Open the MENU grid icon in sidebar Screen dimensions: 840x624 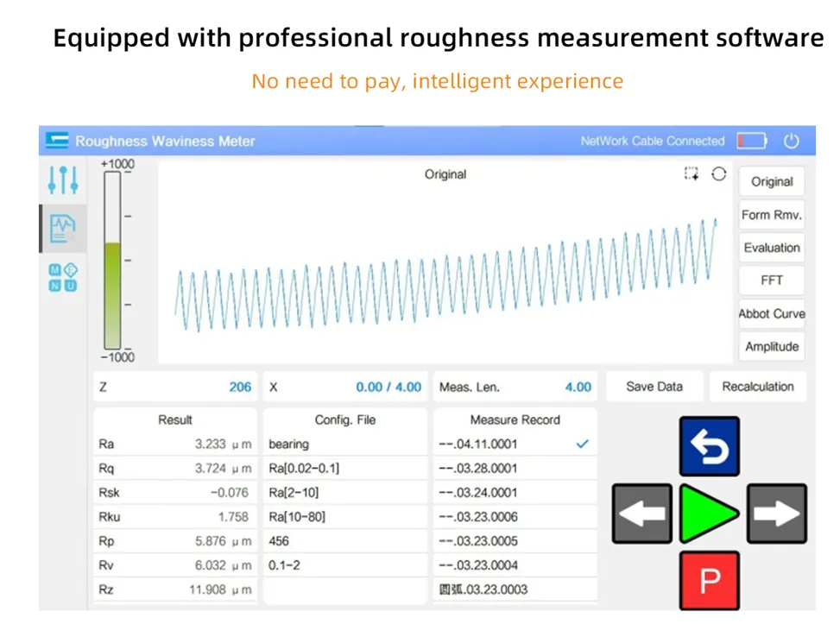[63, 277]
